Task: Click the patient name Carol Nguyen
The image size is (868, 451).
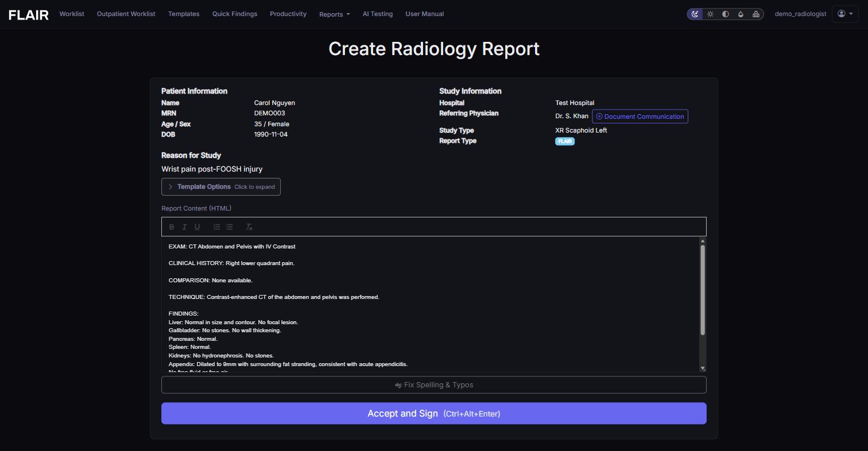Action: tap(274, 103)
